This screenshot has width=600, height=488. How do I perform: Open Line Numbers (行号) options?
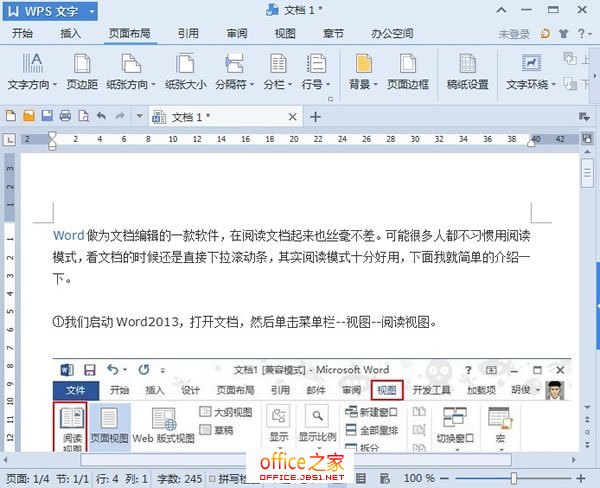(x=316, y=72)
